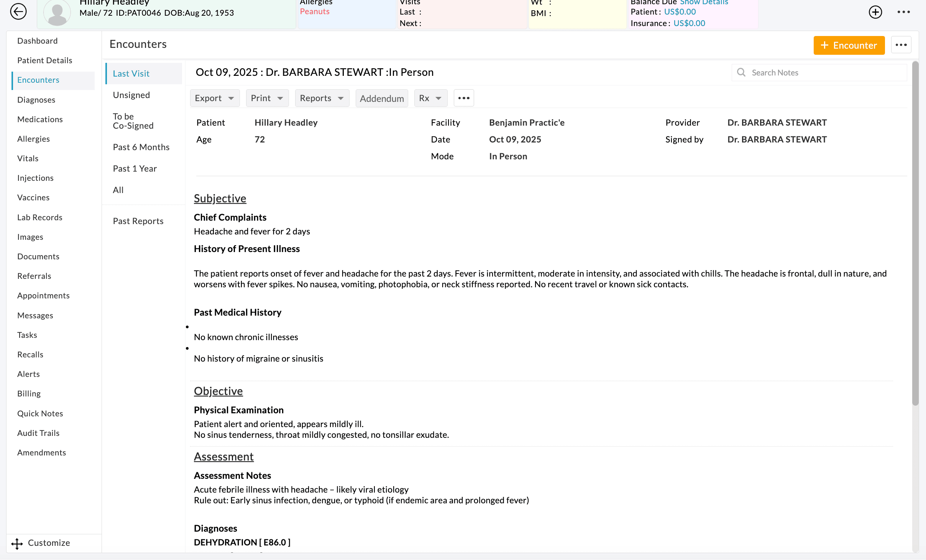
Task: Click the patient avatar photo
Action: 57,12
